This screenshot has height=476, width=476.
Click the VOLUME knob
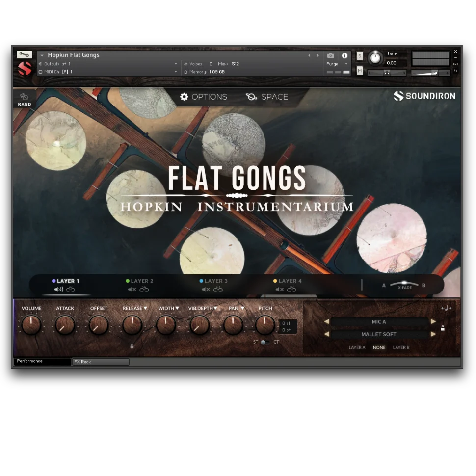coord(31,325)
